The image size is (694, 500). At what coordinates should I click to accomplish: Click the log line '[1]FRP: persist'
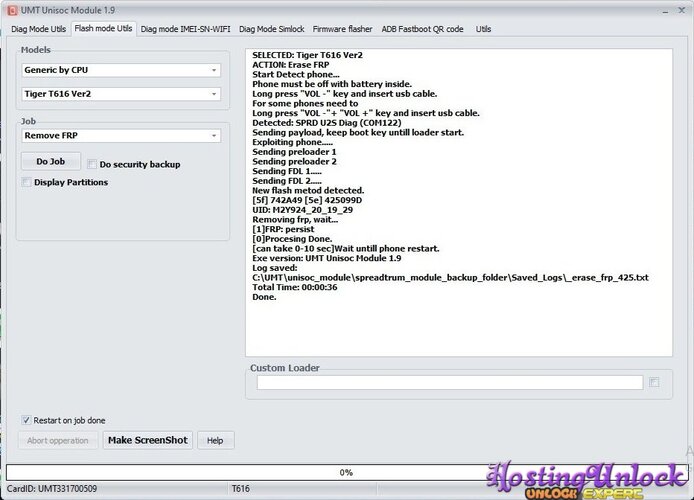[x=283, y=229]
